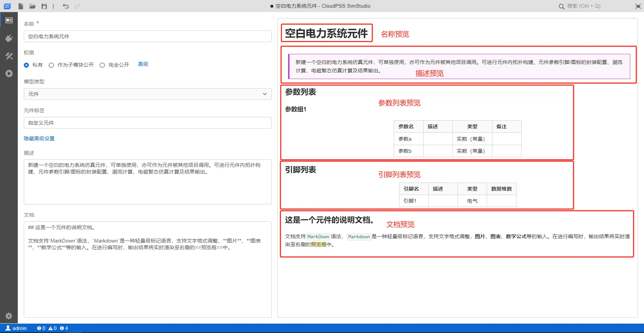The image size is (644, 333).
Task: Click into the 名称 input field
Action: [x=148, y=36]
